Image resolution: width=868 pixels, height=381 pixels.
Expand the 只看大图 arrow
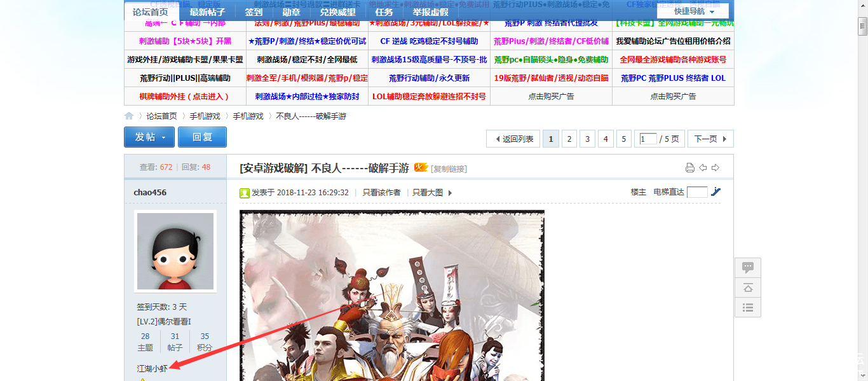(x=451, y=193)
